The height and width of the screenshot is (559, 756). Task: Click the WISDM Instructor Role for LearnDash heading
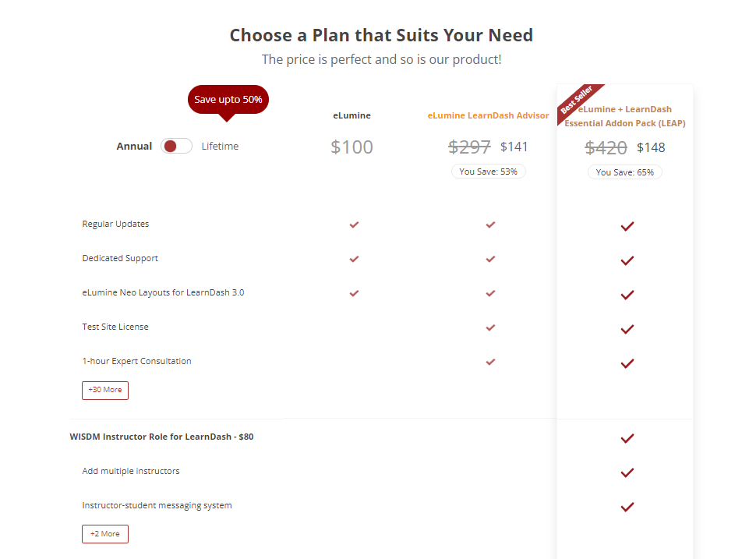(x=161, y=437)
